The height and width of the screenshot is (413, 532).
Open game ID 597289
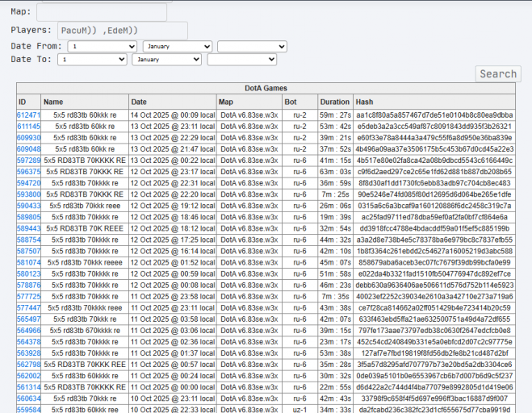pyautogui.click(x=28, y=161)
